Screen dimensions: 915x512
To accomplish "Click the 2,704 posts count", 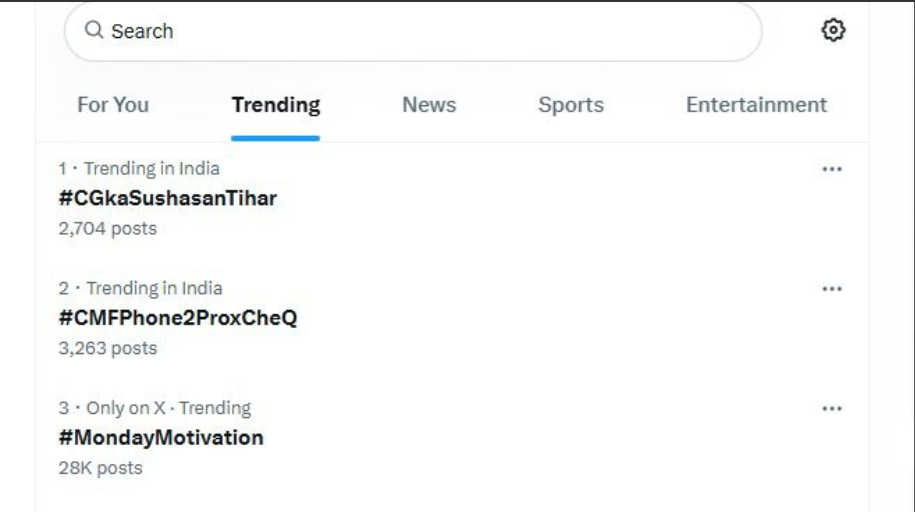I will pyautogui.click(x=107, y=228).
